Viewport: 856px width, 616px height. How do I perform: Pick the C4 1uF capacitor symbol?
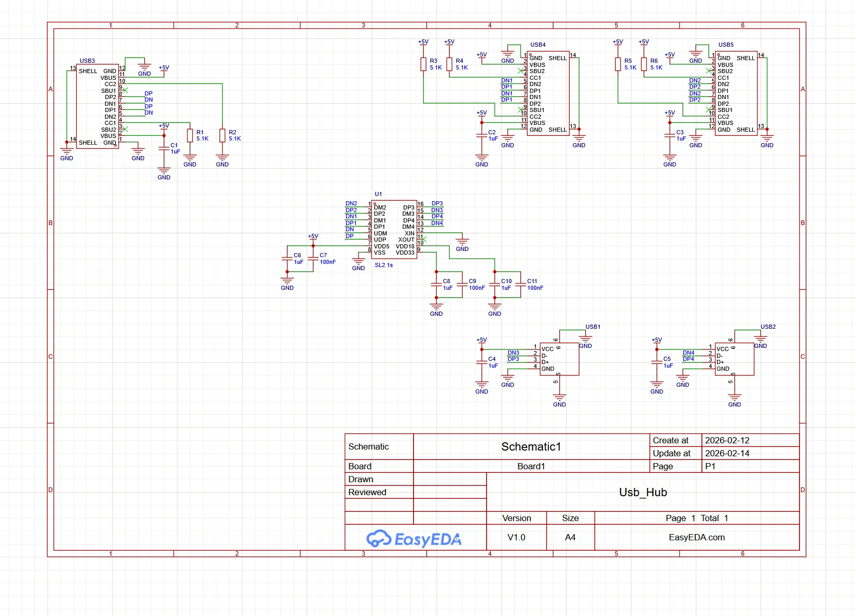pos(481,362)
